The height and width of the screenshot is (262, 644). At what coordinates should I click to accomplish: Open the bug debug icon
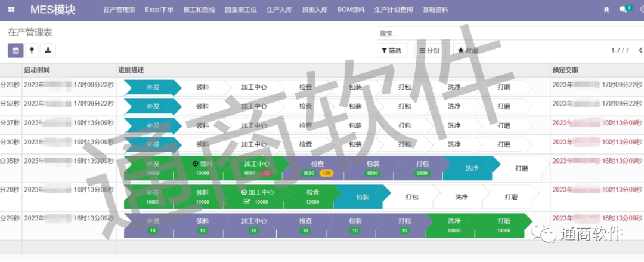(x=606, y=10)
